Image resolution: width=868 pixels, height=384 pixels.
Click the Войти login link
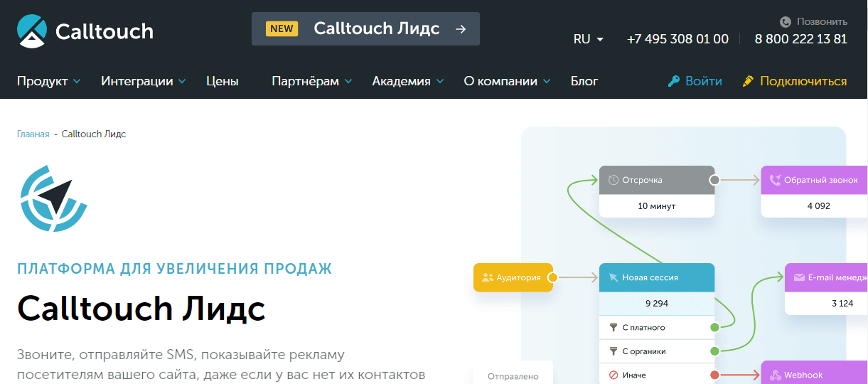pos(695,81)
